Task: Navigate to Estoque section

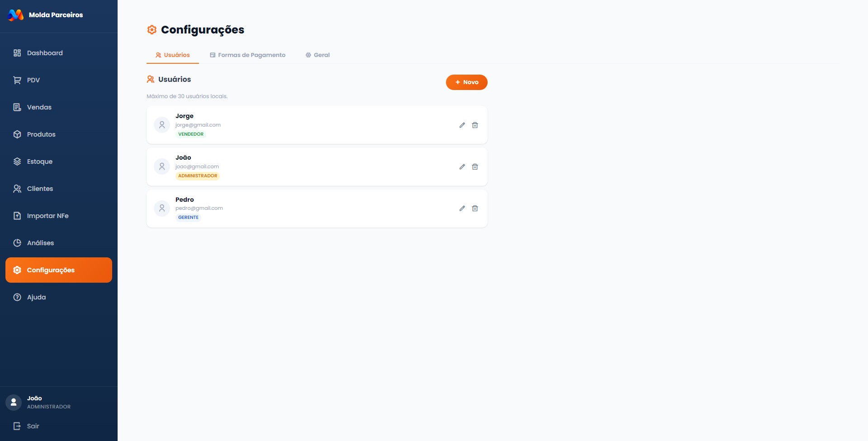Action: (x=39, y=161)
